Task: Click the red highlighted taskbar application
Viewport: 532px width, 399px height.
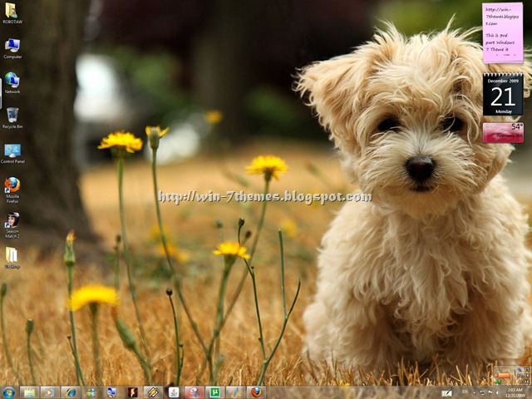Action: click(x=195, y=392)
